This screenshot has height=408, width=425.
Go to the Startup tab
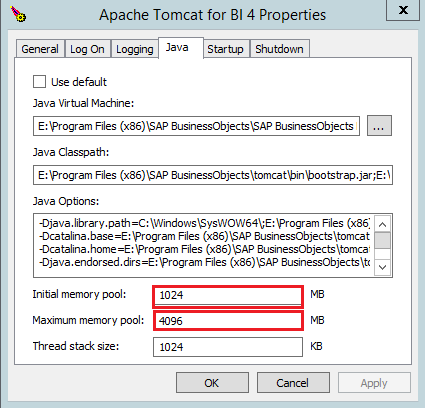point(225,49)
